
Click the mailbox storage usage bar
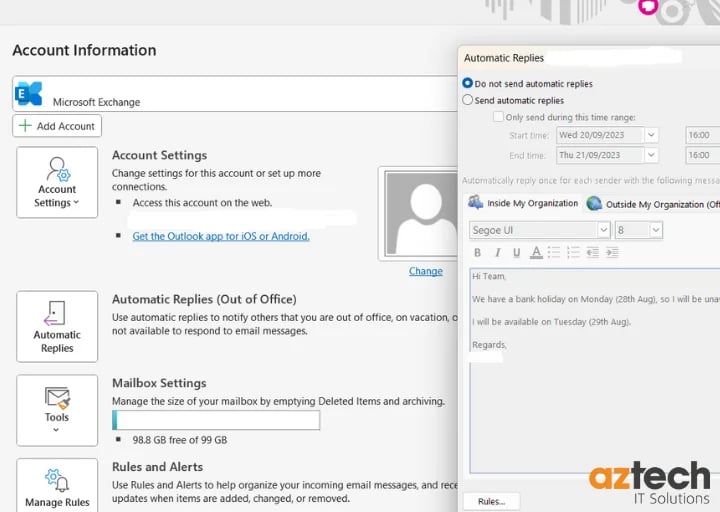(x=216, y=420)
